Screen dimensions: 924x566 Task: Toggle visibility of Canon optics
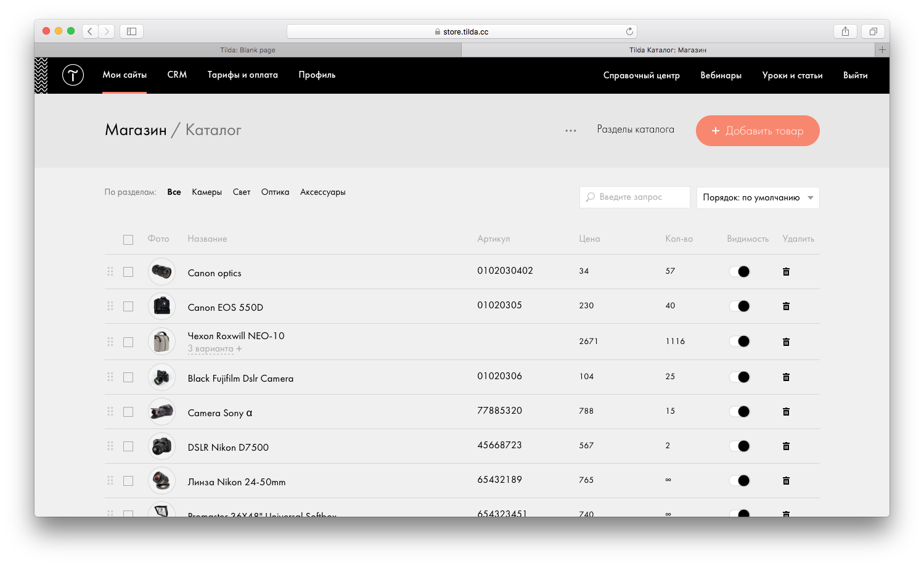[739, 271]
